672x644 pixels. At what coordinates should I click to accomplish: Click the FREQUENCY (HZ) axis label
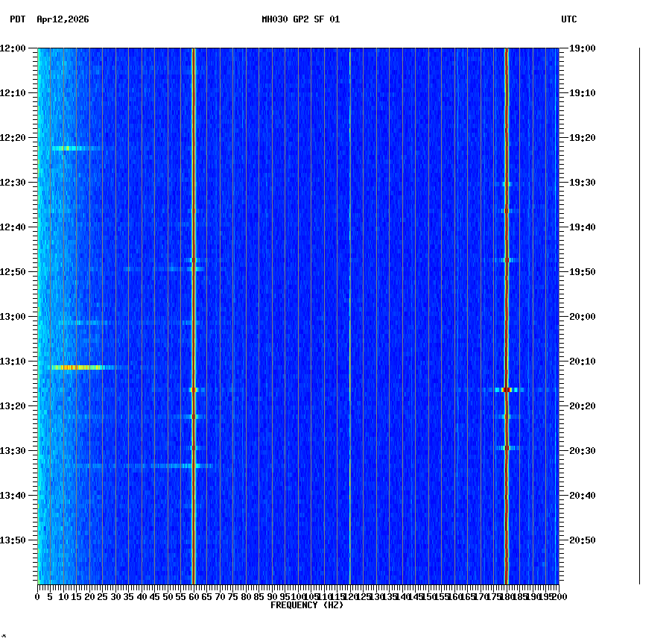(x=306, y=605)
